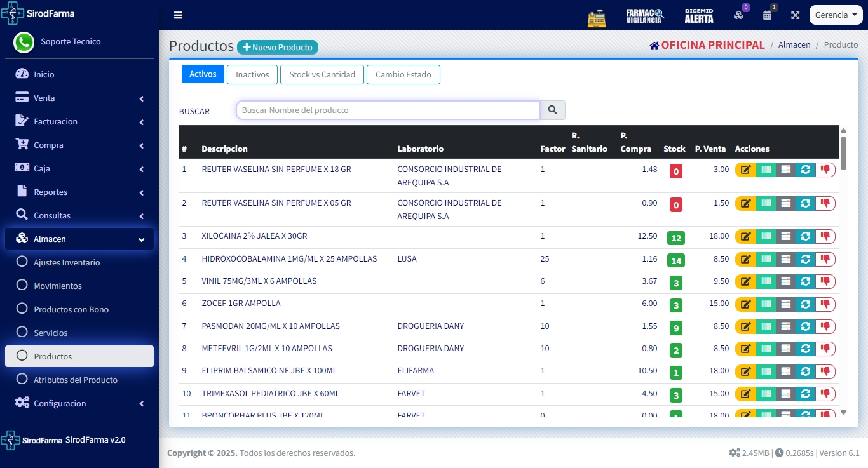Click the green barcode icon for ZOCEF 1GR AMPOLLA

(x=766, y=304)
